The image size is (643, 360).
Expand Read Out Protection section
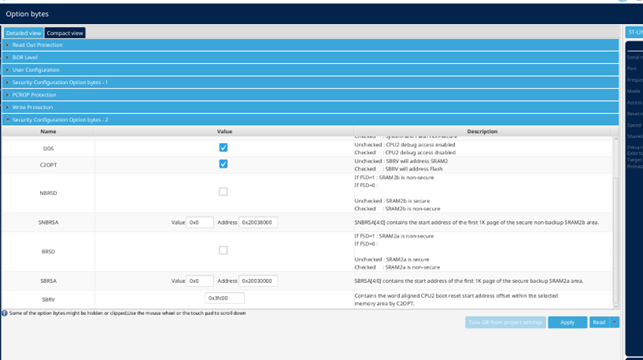[x=310, y=45]
